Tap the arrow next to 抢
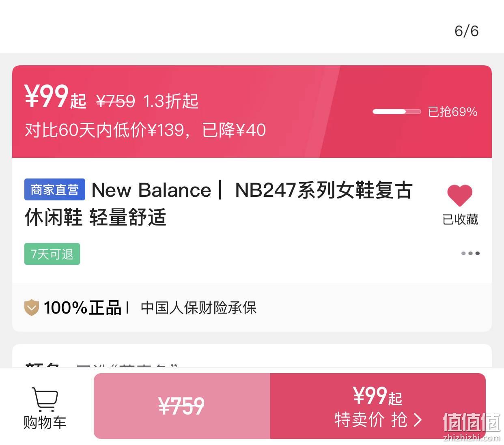 pyautogui.click(x=418, y=420)
